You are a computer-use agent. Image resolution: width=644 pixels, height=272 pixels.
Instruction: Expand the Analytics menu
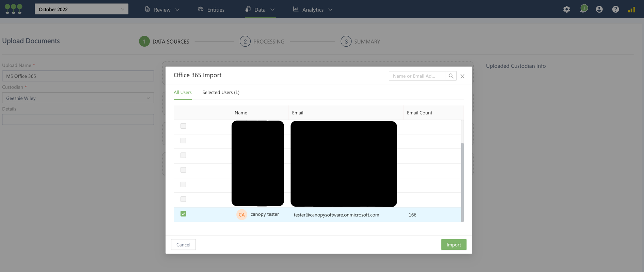(x=313, y=10)
